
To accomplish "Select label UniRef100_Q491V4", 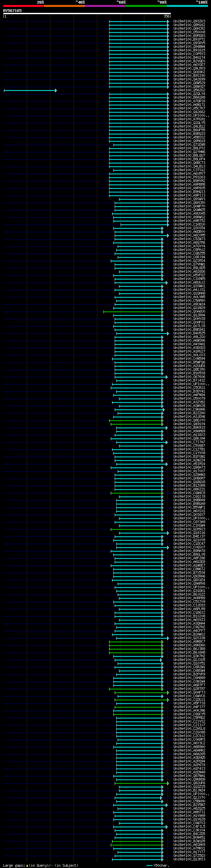I will [x=189, y=424].
